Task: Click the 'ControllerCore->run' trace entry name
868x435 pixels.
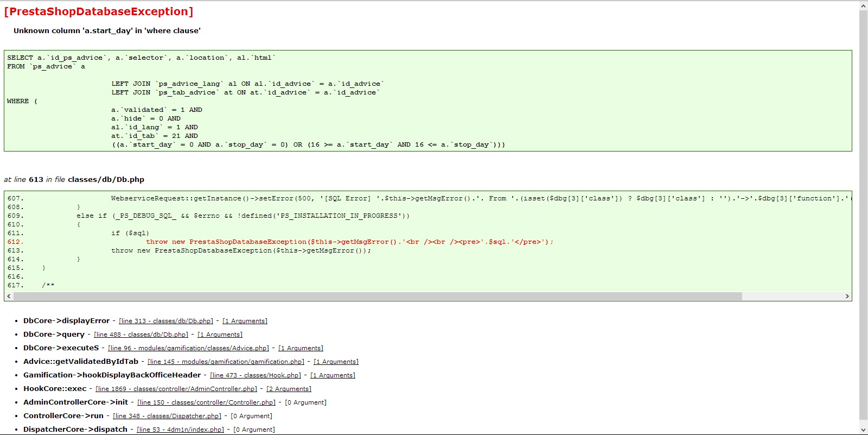Action: tap(63, 416)
